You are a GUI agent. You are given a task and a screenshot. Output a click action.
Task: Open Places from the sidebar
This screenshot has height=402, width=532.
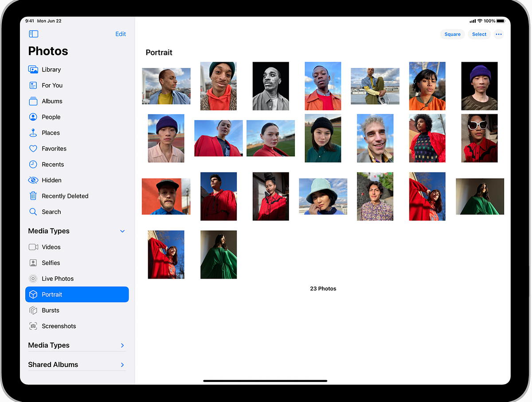[x=51, y=133]
